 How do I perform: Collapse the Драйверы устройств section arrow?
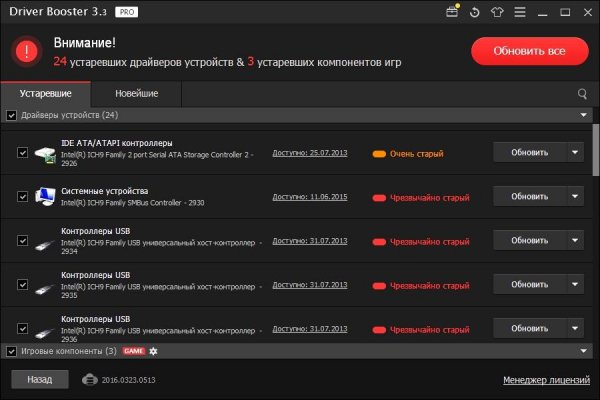coord(583,115)
